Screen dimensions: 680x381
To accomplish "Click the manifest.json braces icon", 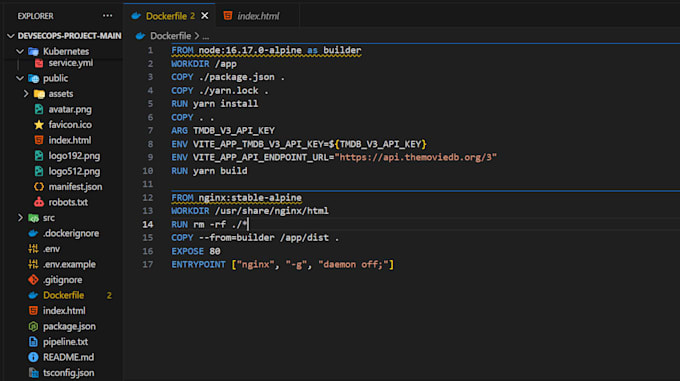I will pyautogui.click(x=39, y=187).
